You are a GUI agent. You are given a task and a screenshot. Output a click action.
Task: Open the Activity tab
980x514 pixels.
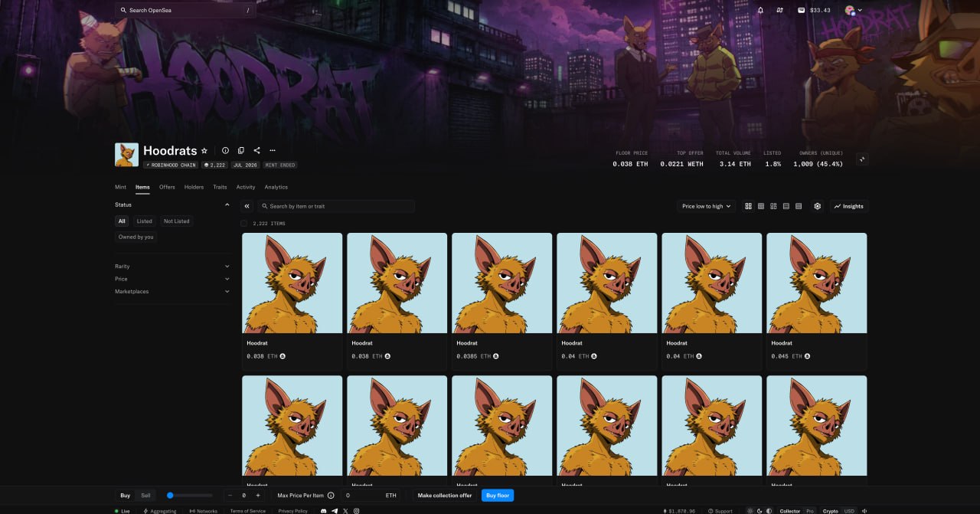pos(246,187)
